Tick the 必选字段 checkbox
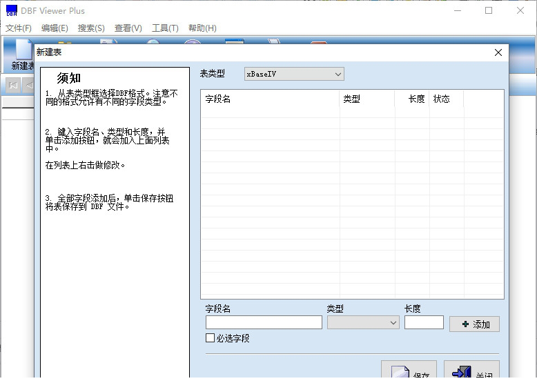The height and width of the screenshot is (392, 537). click(x=210, y=338)
